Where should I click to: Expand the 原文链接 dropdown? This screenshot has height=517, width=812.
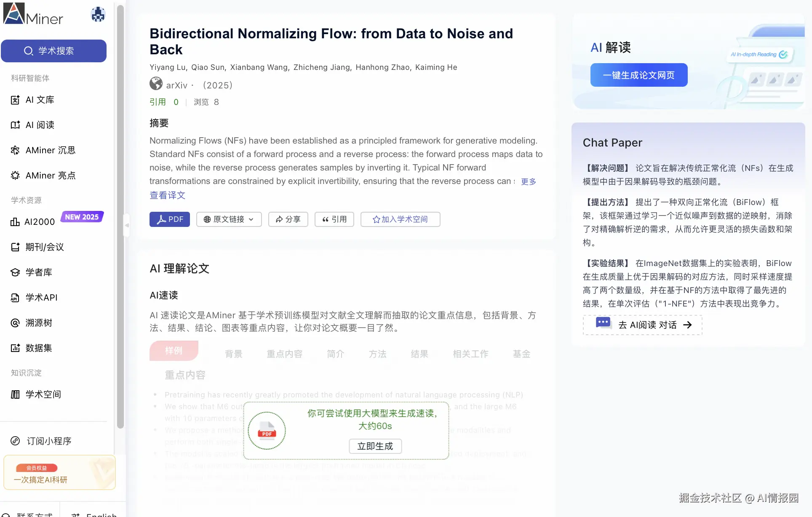coord(229,219)
